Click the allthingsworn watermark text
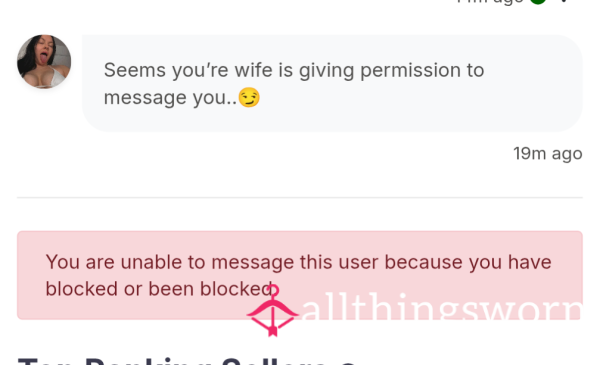This screenshot has width=600, height=365. tap(442, 307)
